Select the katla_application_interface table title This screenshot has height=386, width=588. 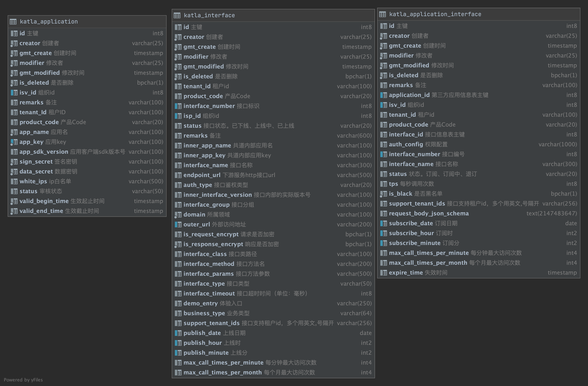[x=435, y=14]
